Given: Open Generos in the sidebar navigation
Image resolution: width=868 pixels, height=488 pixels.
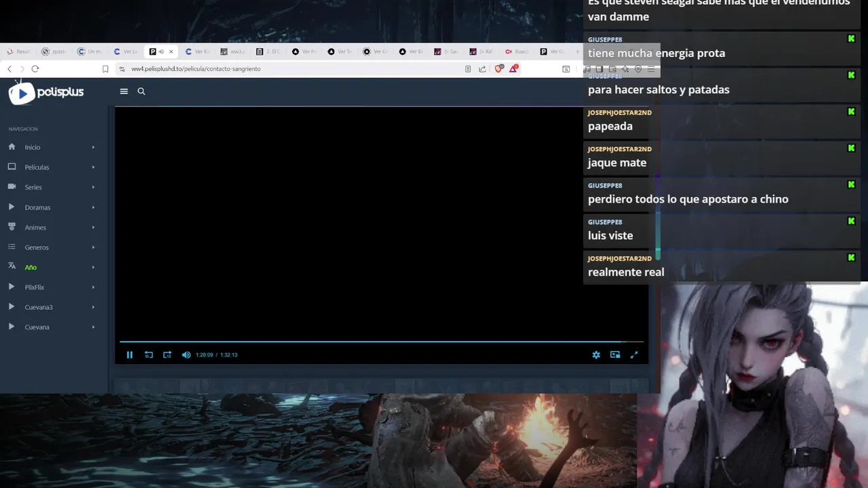Looking at the screenshot, I should click(37, 247).
